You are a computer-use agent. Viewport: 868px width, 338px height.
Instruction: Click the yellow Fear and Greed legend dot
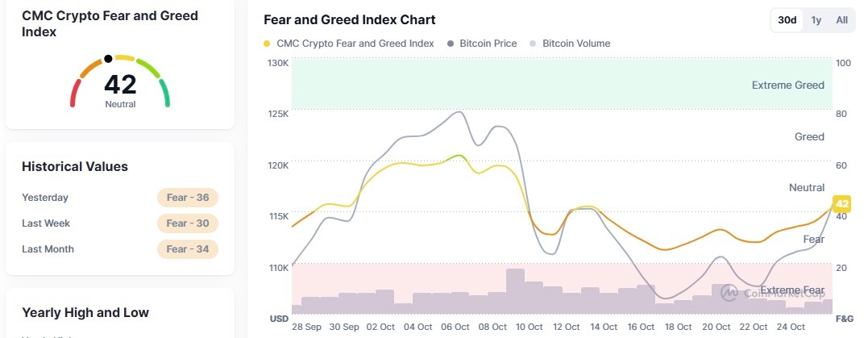point(267,44)
